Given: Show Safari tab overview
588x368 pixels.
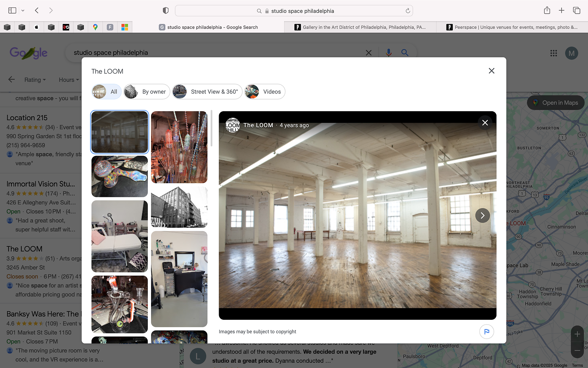Looking at the screenshot, I should 577,11.
